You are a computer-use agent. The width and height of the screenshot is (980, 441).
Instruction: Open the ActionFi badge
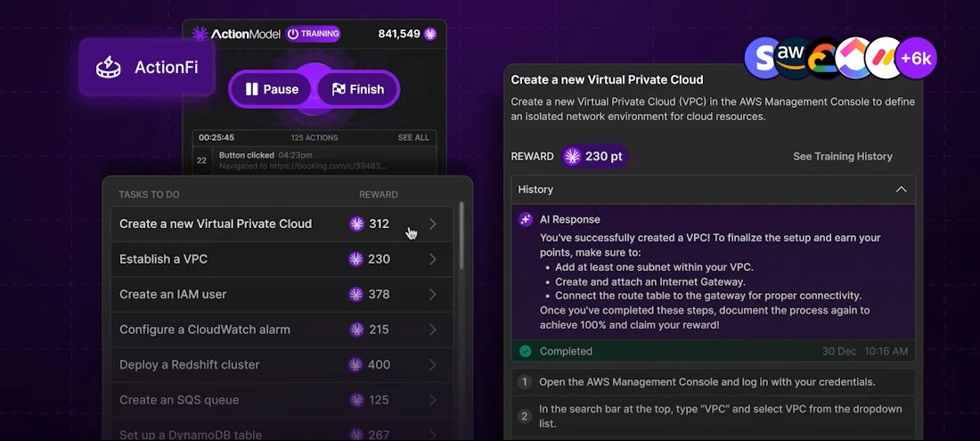click(147, 67)
